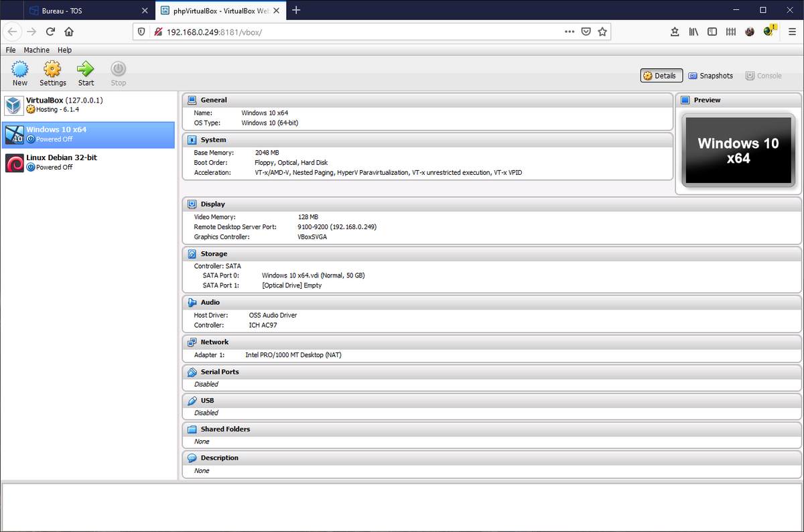Reload the page in Firefox
804x532 pixels.
[x=50, y=31]
